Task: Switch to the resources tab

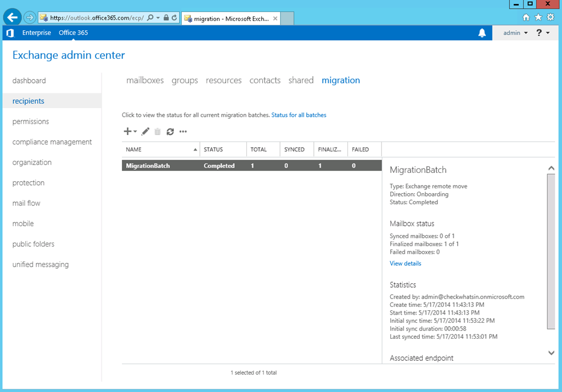Action: [224, 80]
